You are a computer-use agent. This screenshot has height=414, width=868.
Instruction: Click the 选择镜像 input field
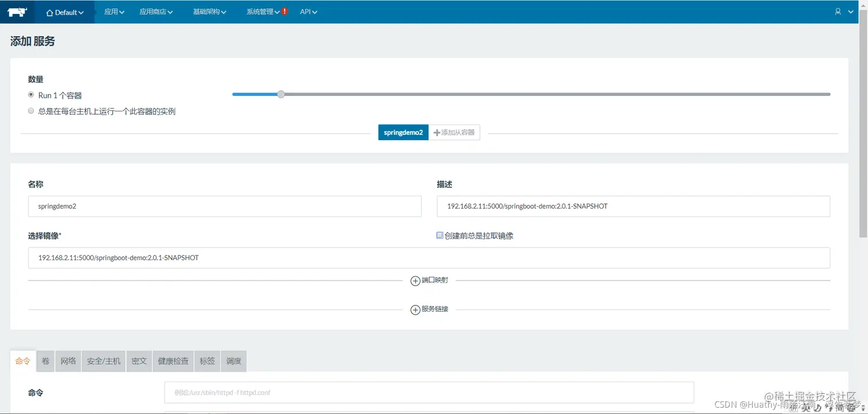(429, 258)
